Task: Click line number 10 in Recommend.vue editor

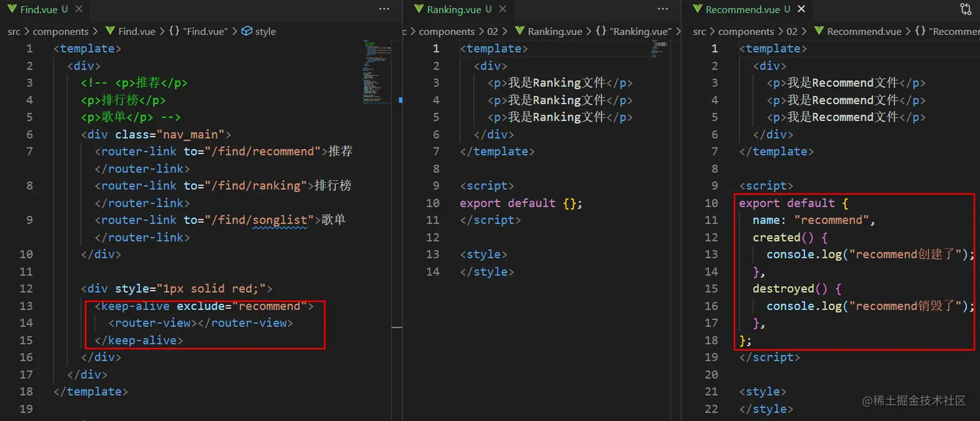Action: coord(711,203)
